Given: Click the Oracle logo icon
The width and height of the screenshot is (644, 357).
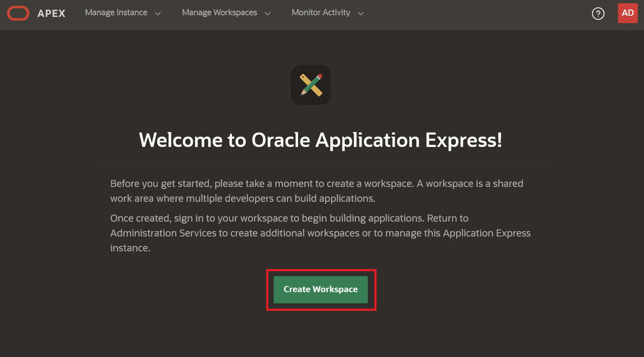Looking at the screenshot, I should pos(18,13).
